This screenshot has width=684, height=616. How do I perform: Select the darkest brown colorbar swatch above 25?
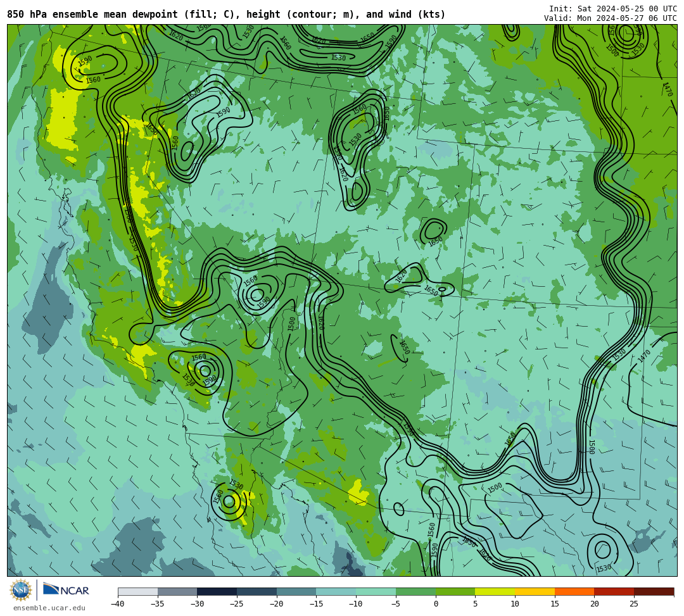[x=654, y=591]
